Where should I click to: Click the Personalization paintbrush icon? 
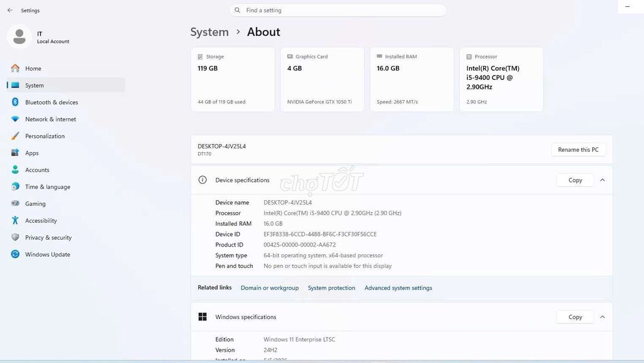[x=15, y=136]
